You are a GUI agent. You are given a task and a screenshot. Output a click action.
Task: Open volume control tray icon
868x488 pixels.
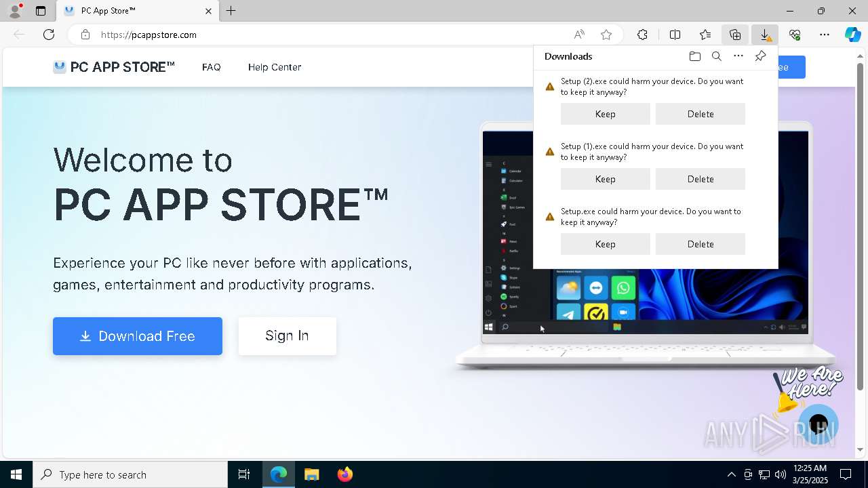781,474
